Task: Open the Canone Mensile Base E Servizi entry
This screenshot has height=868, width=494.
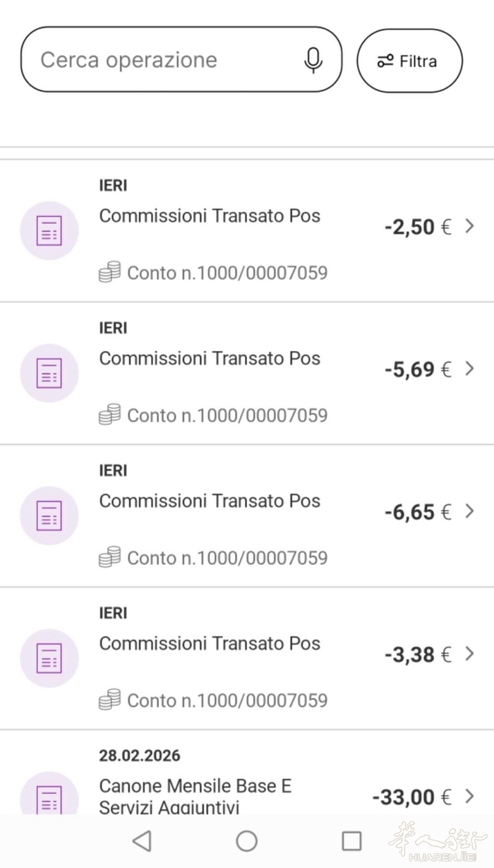Action: click(195, 796)
